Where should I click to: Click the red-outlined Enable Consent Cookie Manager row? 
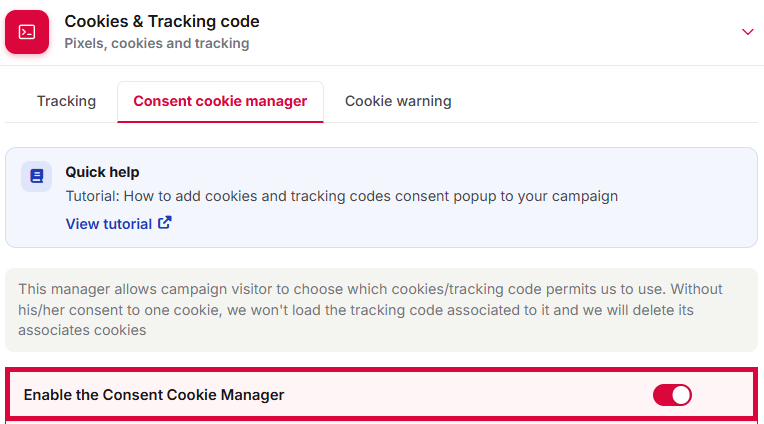[382, 394]
